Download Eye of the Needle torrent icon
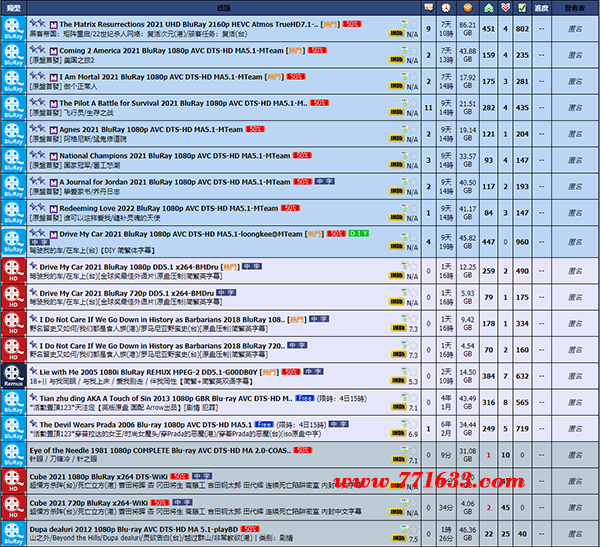The width and height of the screenshot is (600, 547). [404, 449]
